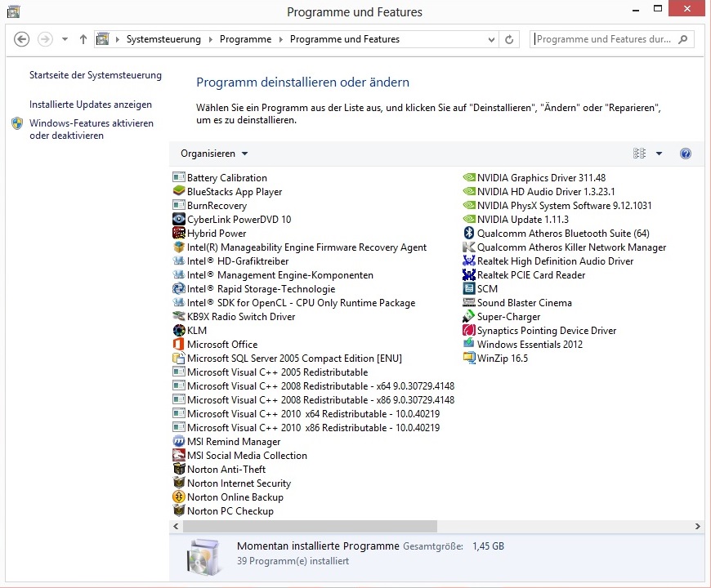This screenshot has height=588, width=711.
Task: Click the Qualcomm Atheros Killer Network icon
Action: (469, 247)
